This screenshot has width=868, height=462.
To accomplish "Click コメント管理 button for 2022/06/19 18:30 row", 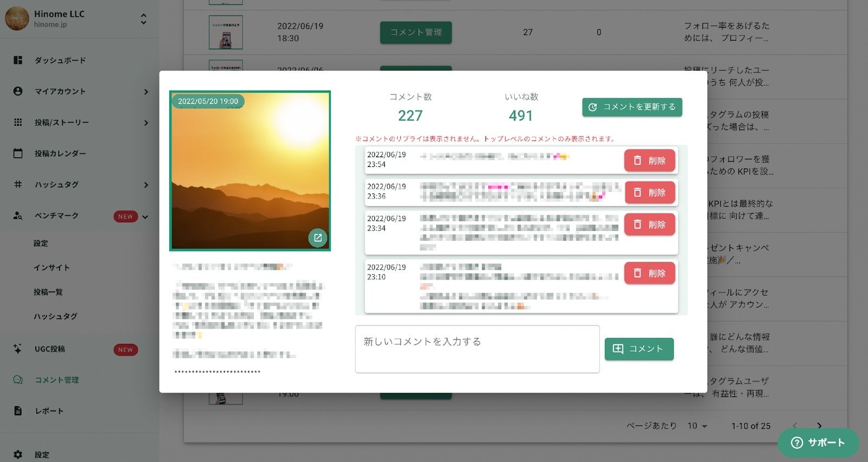I will pyautogui.click(x=416, y=32).
